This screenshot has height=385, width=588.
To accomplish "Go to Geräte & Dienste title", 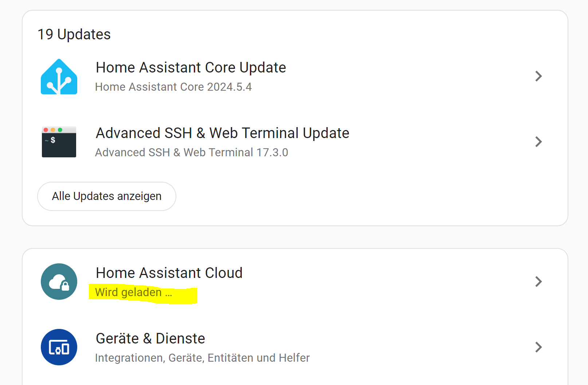I will (x=150, y=339).
